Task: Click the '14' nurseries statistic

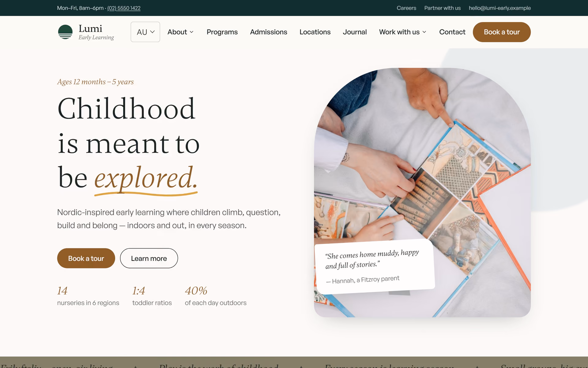Action: coord(62,290)
